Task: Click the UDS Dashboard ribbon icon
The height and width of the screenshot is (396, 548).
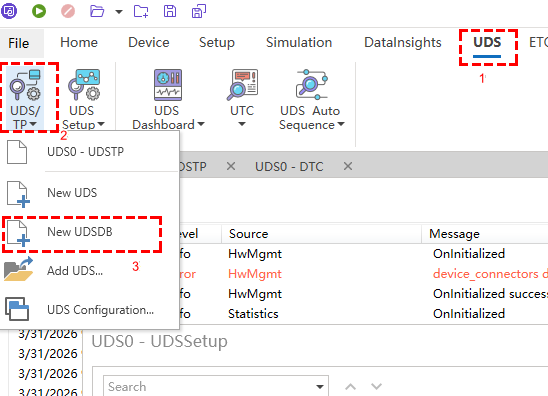Action: (168, 85)
